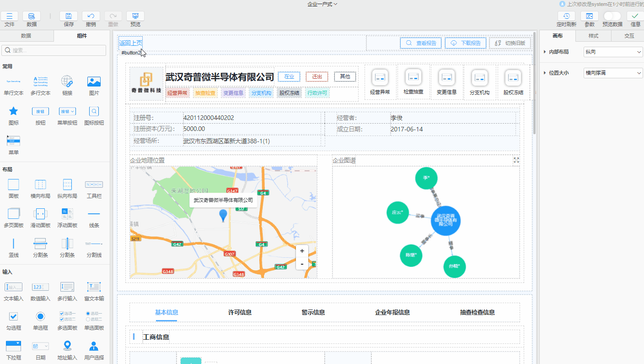Click the component 搜索 search field

click(x=54, y=50)
